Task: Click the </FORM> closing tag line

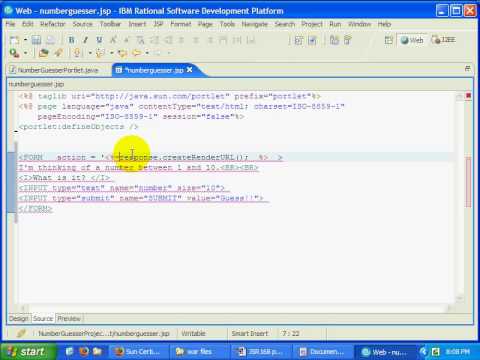Action: point(35,209)
